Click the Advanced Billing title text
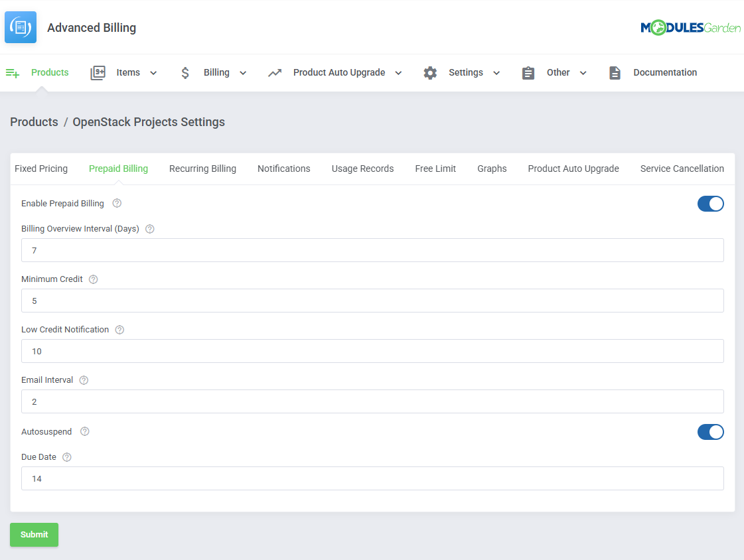The image size is (744, 560). point(92,28)
